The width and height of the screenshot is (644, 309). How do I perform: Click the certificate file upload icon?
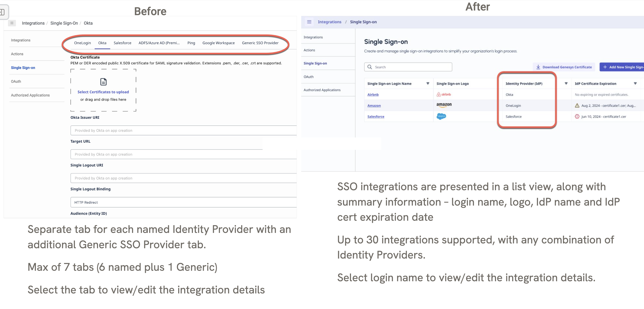(x=103, y=82)
